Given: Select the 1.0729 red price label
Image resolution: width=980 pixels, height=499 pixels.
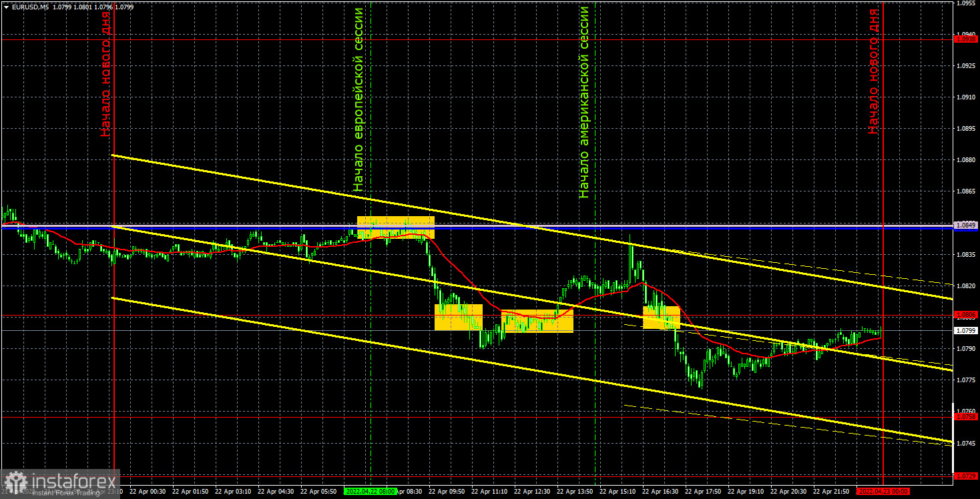Looking at the screenshot, I should click(x=966, y=476).
